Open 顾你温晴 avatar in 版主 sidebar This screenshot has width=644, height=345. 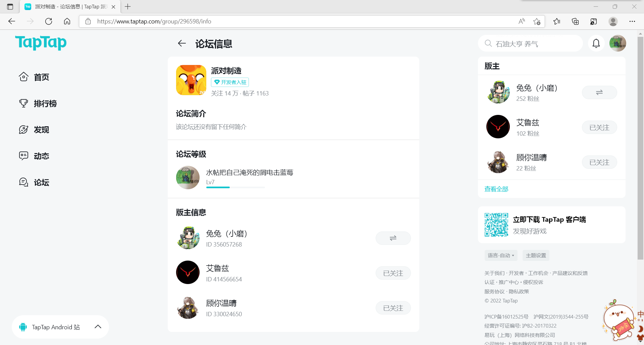pos(498,162)
